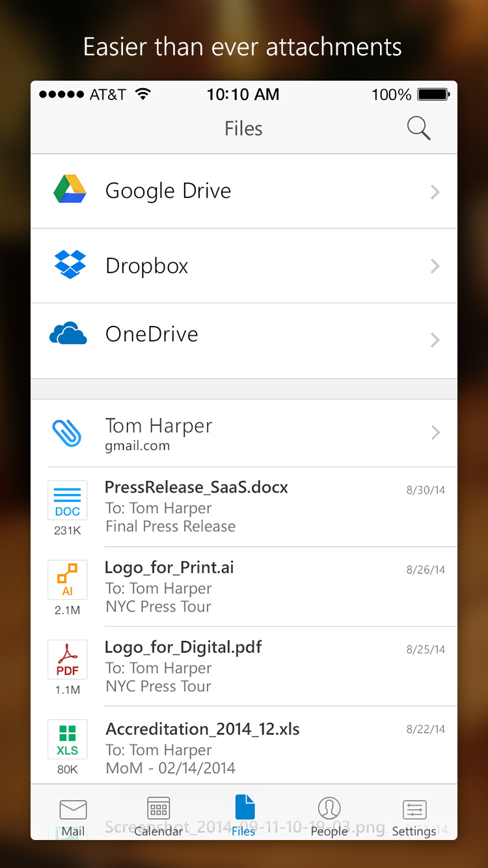The image size is (488, 868).
Task: Expand Dropbox using right chevron
Action: pyautogui.click(x=435, y=266)
